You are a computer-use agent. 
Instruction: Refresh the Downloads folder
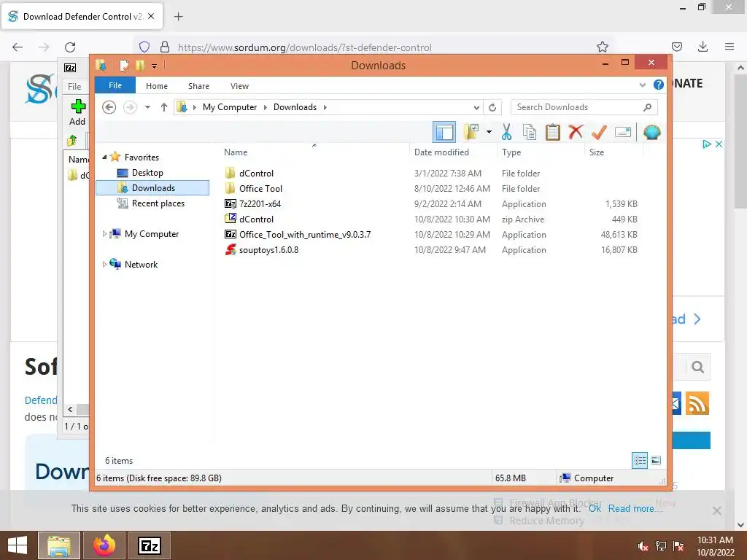[492, 107]
